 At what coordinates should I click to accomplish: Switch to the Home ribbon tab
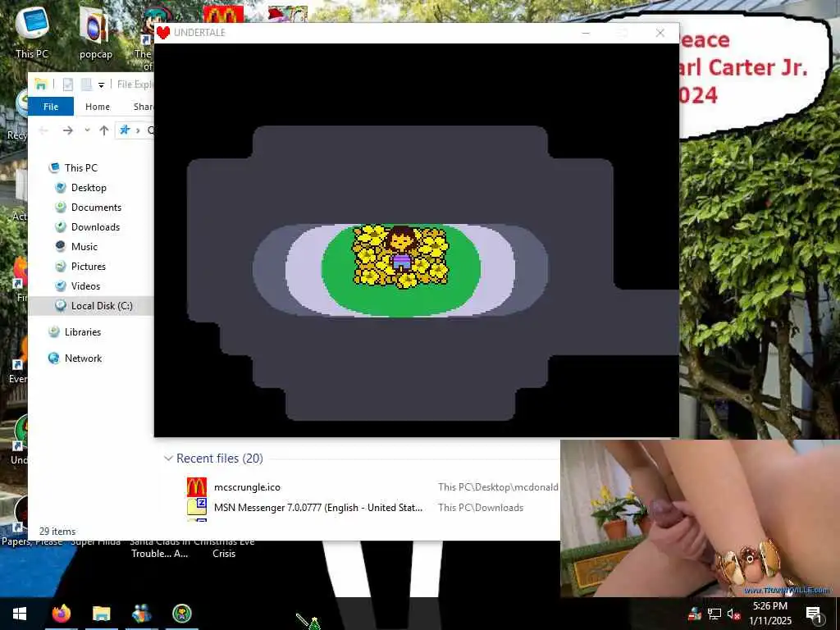(98, 107)
